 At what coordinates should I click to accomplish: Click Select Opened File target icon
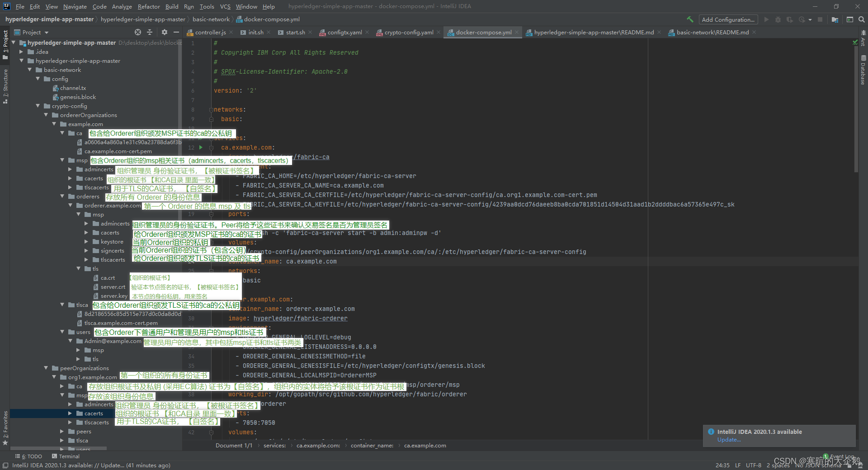[138, 32]
